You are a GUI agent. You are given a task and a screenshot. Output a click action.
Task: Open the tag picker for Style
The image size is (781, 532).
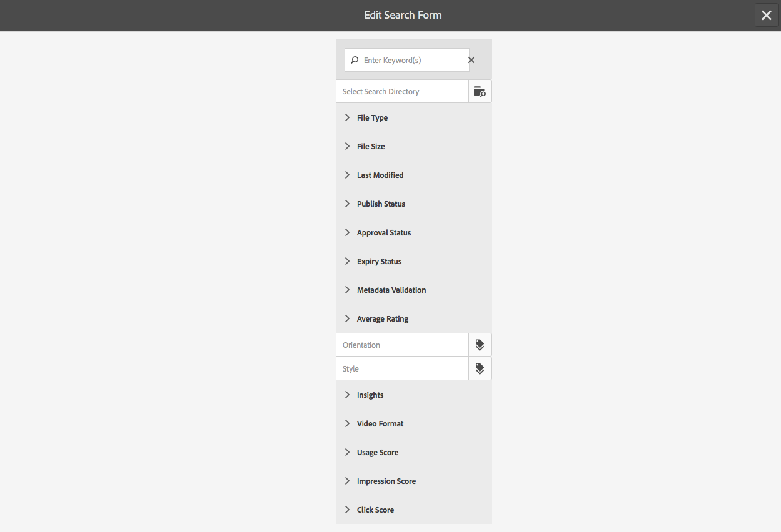(x=479, y=368)
